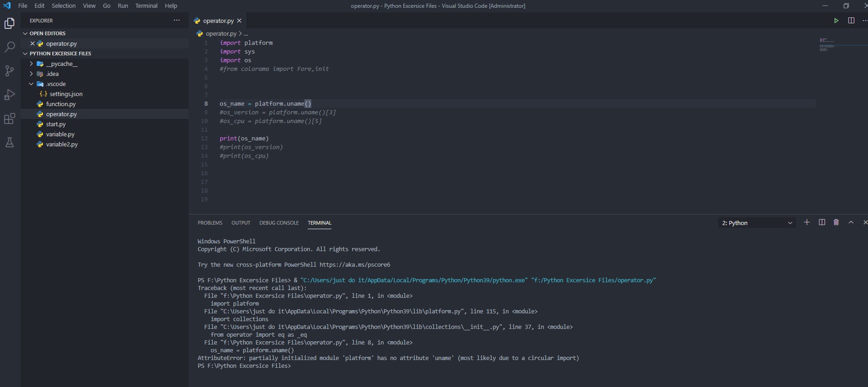This screenshot has height=387, width=868.
Task: Collapse the .vscode folder
Action: (31, 84)
